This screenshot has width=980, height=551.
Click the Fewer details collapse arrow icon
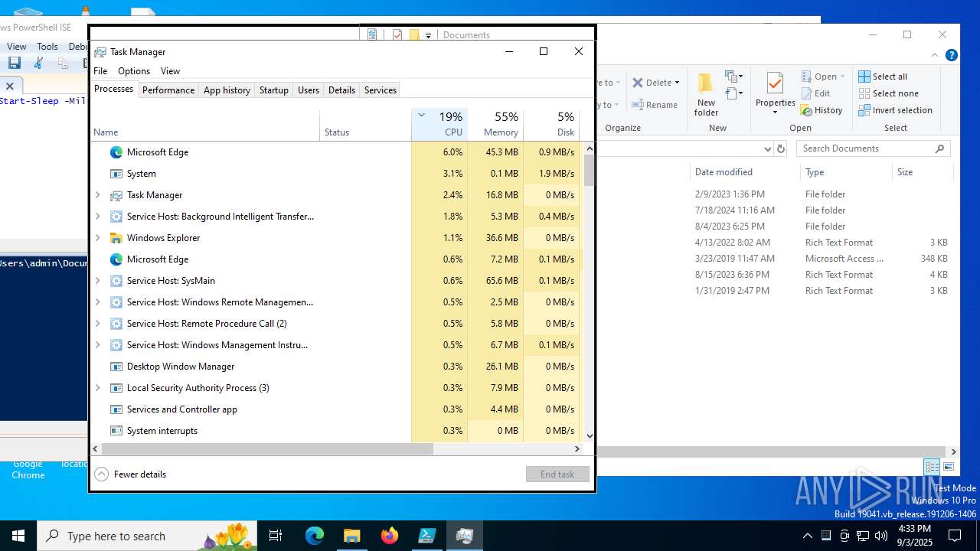pos(102,474)
